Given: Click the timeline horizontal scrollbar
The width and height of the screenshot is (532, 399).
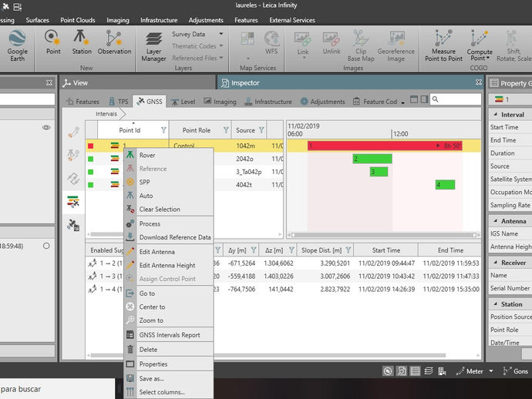Looking at the screenshot, I should (383, 235).
